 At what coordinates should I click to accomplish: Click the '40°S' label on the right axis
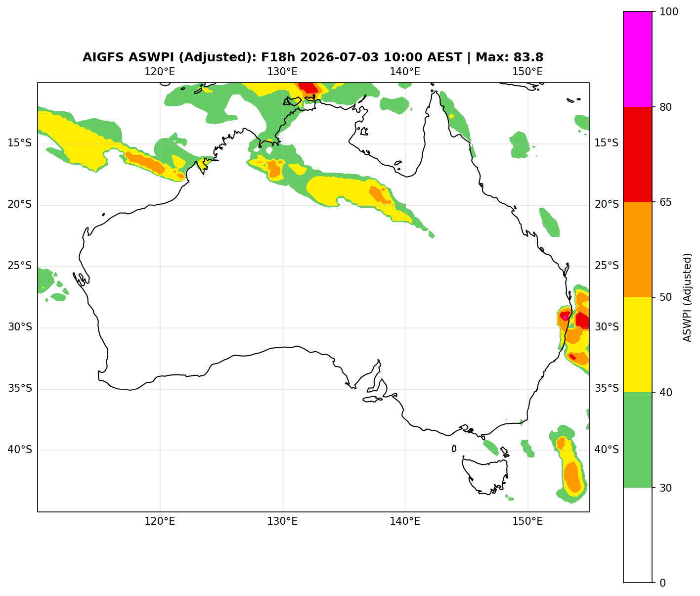tap(607, 450)
